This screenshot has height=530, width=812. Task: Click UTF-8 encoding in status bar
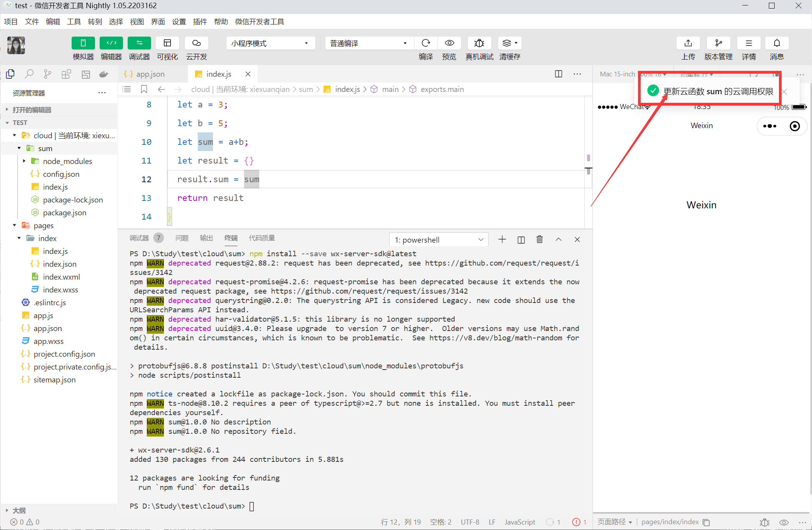470,522
